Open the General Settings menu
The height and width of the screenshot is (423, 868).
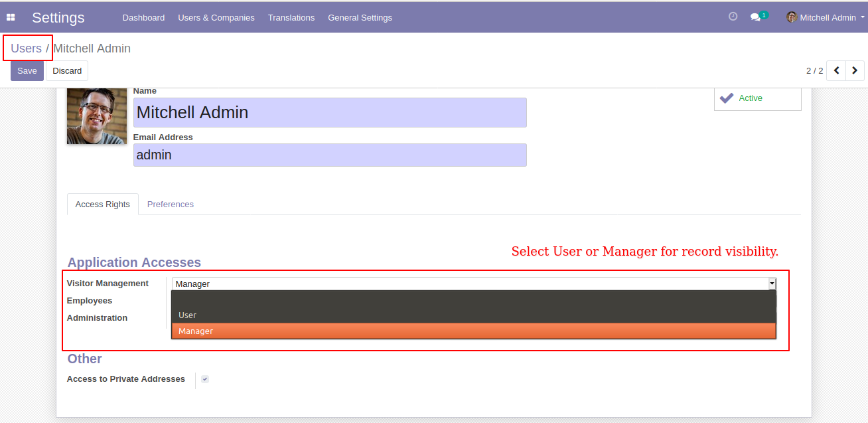[360, 17]
